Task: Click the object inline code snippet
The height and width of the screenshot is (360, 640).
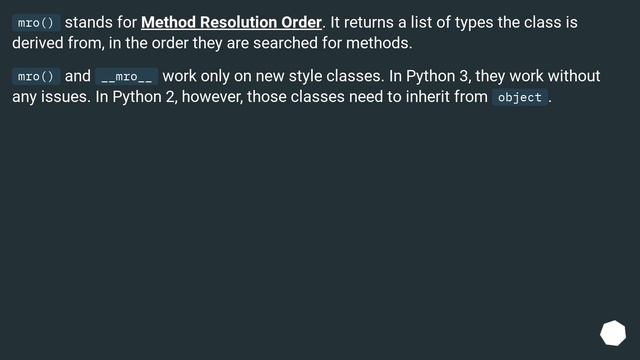Action: pyautogui.click(x=520, y=97)
